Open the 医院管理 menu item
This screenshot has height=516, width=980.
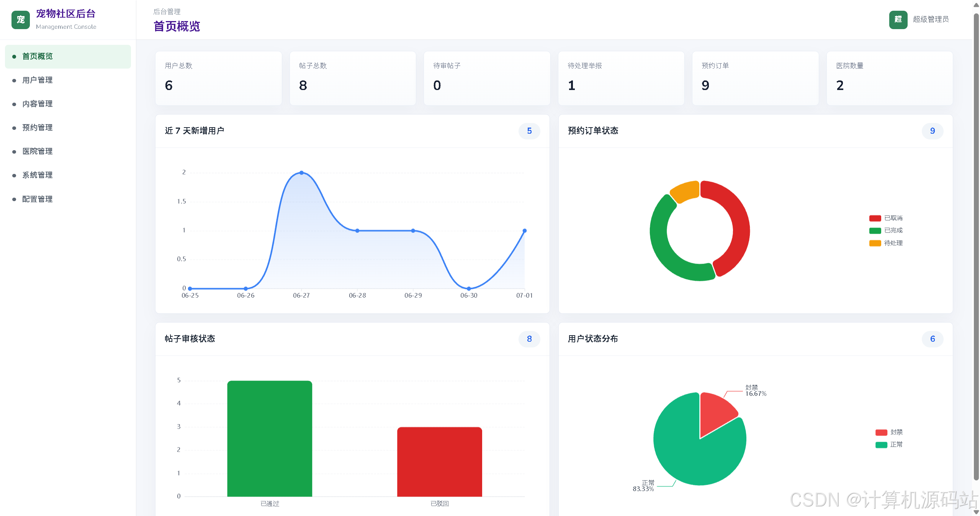point(68,151)
